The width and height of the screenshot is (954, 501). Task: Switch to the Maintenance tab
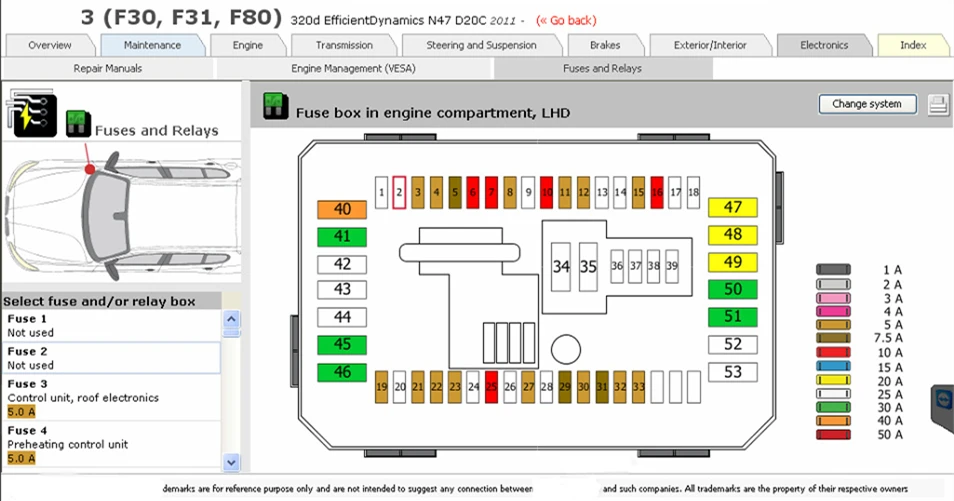coord(152,45)
